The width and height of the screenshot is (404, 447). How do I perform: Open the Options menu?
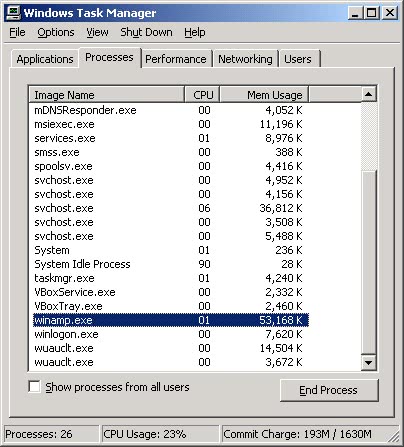click(x=56, y=32)
